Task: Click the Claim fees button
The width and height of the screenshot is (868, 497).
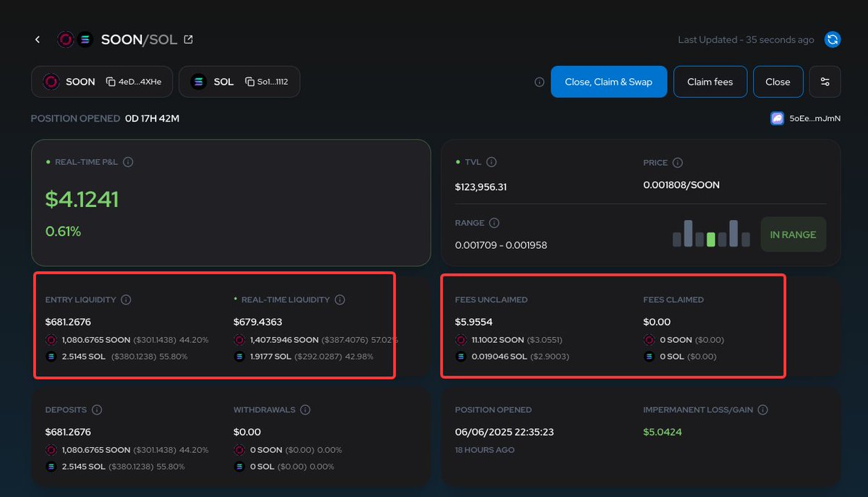Action: (710, 82)
